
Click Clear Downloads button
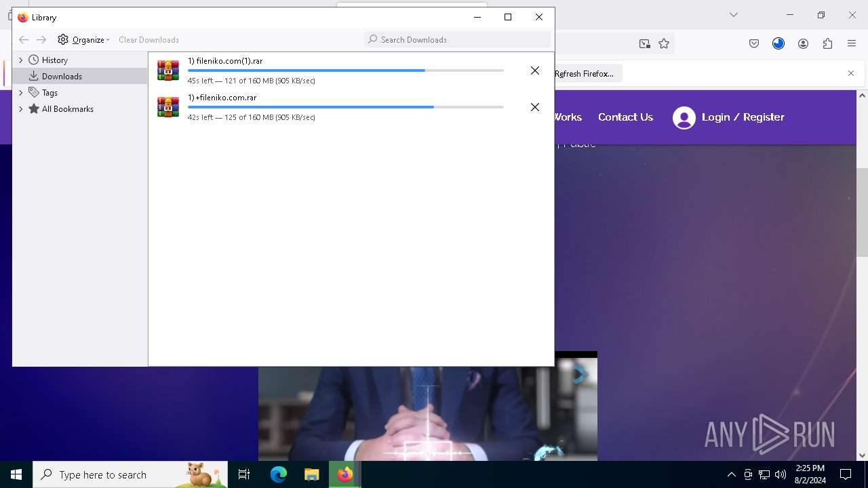149,40
